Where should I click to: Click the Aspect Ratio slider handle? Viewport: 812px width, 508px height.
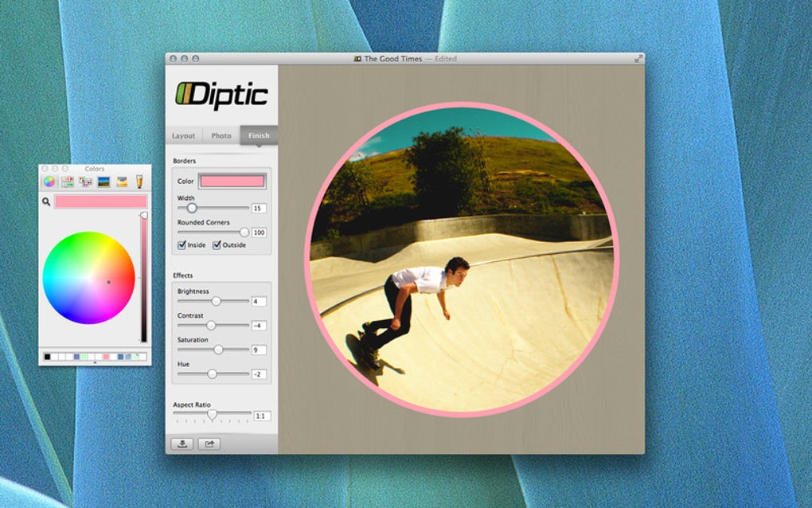click(212, 414)
